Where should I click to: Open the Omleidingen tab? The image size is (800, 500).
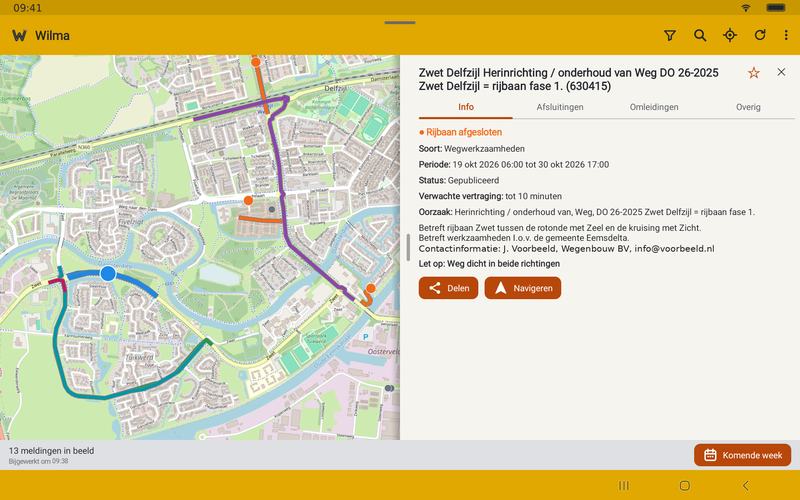pos(654,107)
